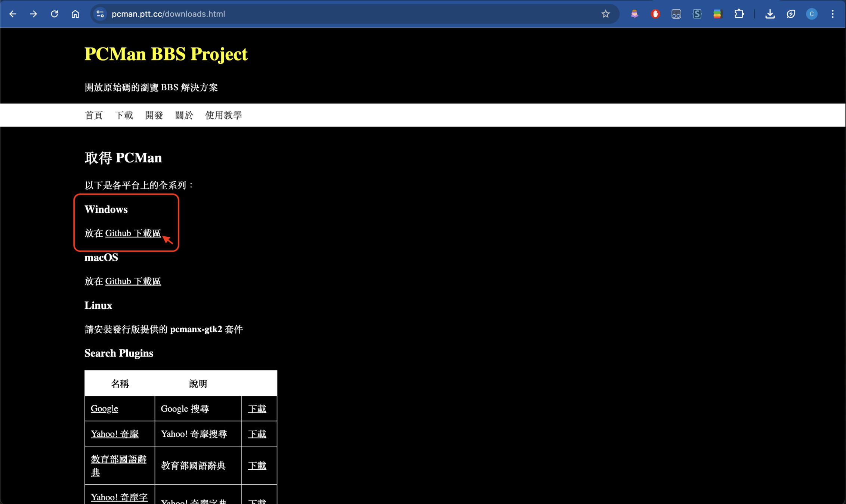Click the Google search plugin name link

point(104,408)
